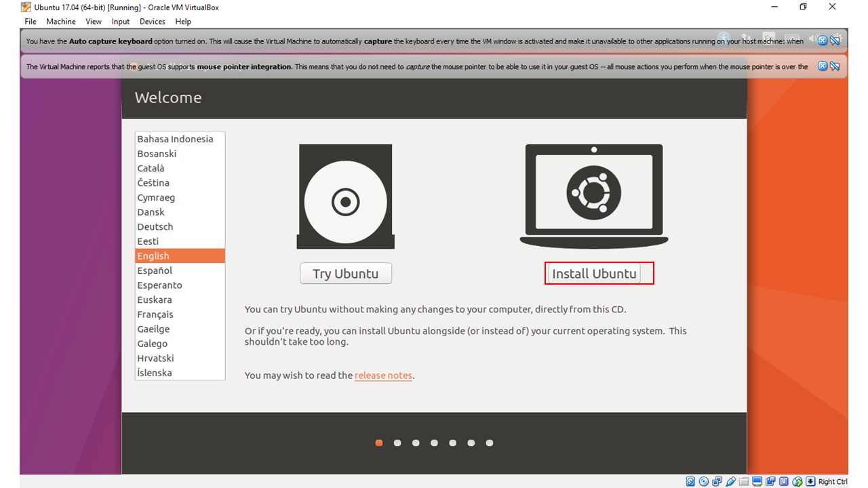Click the optical disc icon in status bar
This screenshot has width=868, height=488.
point(704,482)
